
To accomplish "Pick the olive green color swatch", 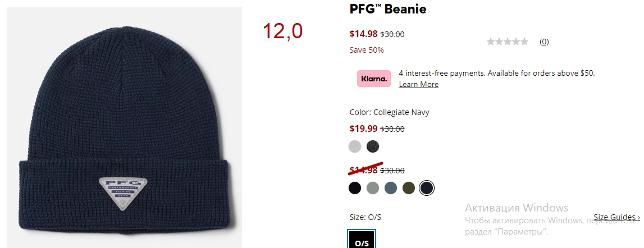I will coord(409,188).
